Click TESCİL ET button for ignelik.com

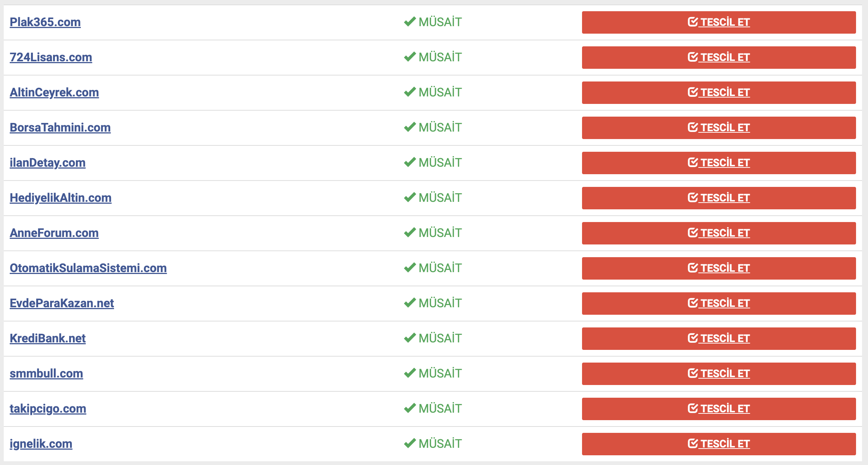[x=719, y=444]
